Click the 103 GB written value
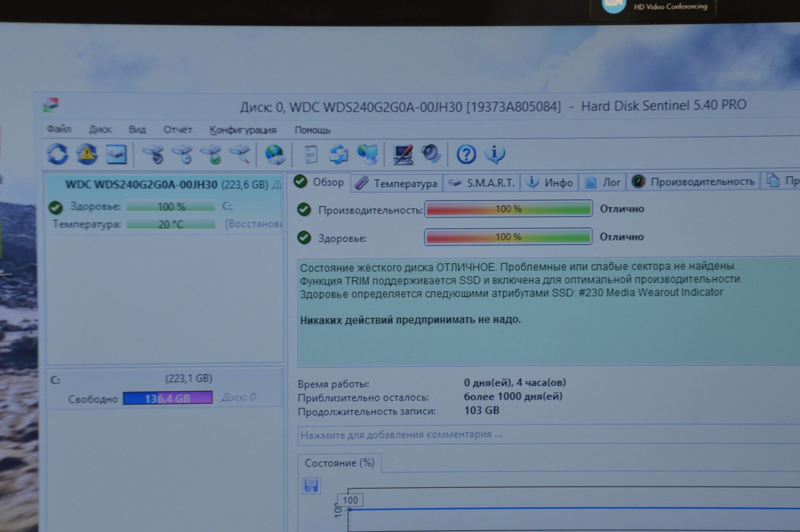The image size is (800, 532). [481, 410]
